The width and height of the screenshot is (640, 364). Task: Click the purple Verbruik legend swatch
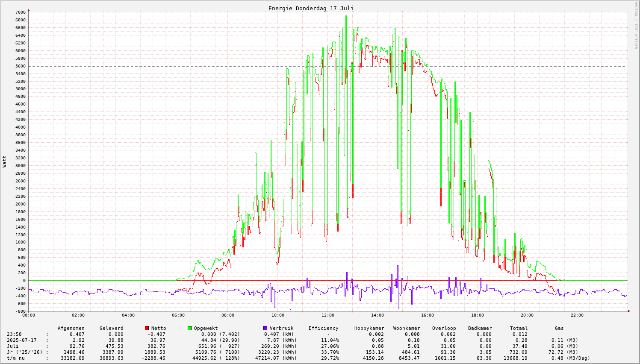pyautogui.click(x=265, y=328)
